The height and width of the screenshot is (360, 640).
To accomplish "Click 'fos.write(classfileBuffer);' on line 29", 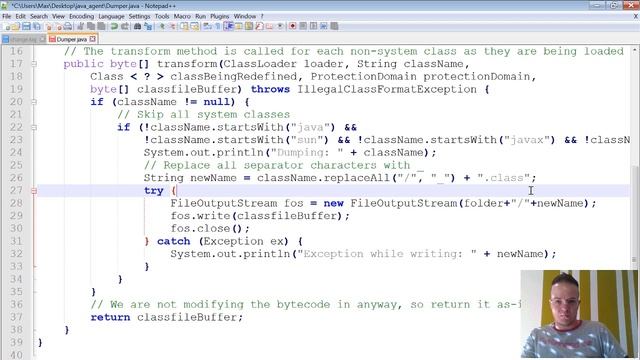I will pyautogui.click(x=260, y=216).
